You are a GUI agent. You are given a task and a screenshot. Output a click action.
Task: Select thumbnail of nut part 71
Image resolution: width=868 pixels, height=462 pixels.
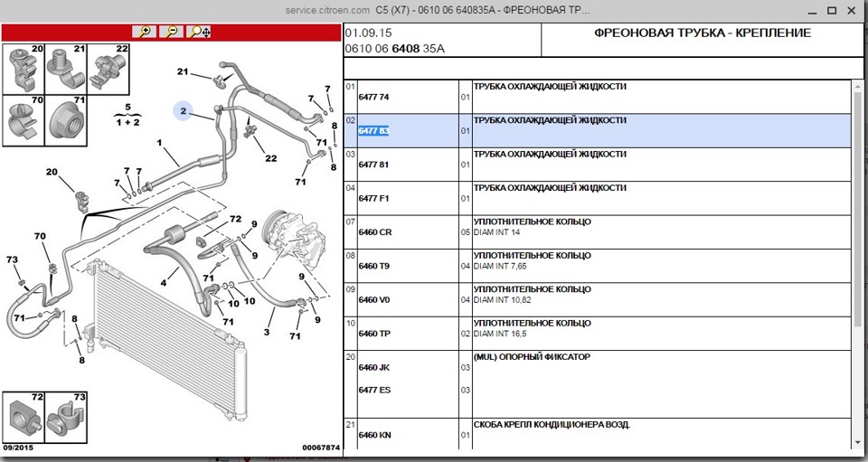pos(65,120)
